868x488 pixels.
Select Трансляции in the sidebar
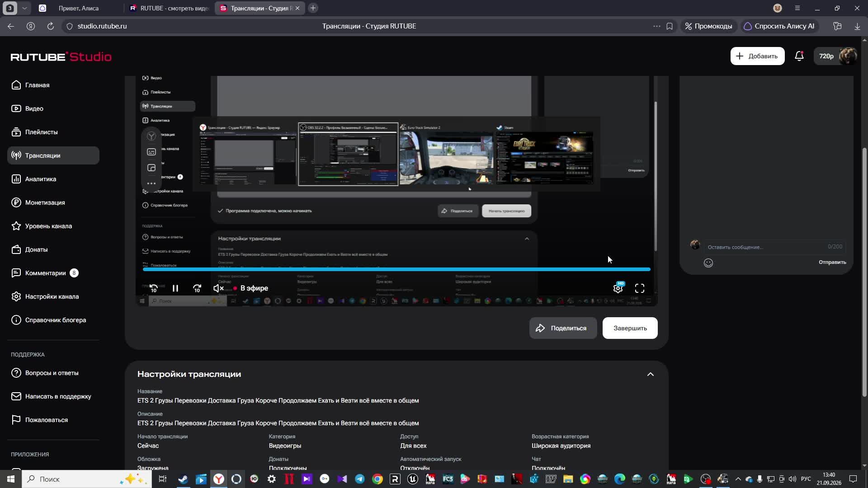pos(53,155)
